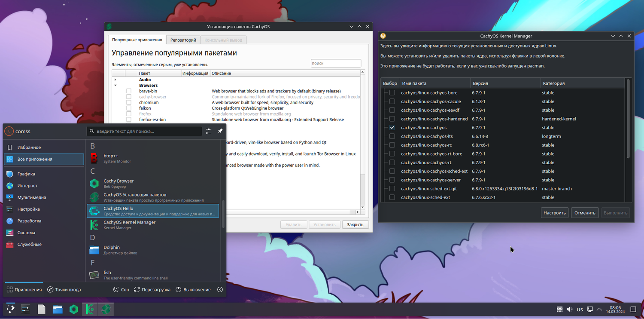Sort kernel list by the Версия column header
The height and width of the screenshot is (319, 644).
pos(506,83)
